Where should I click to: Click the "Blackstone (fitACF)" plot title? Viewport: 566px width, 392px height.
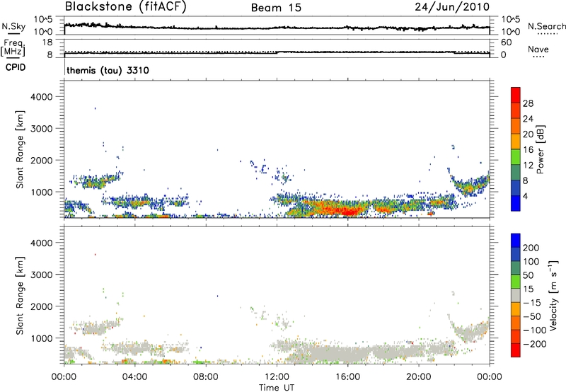pyautogui.click(x=126, y=7)
